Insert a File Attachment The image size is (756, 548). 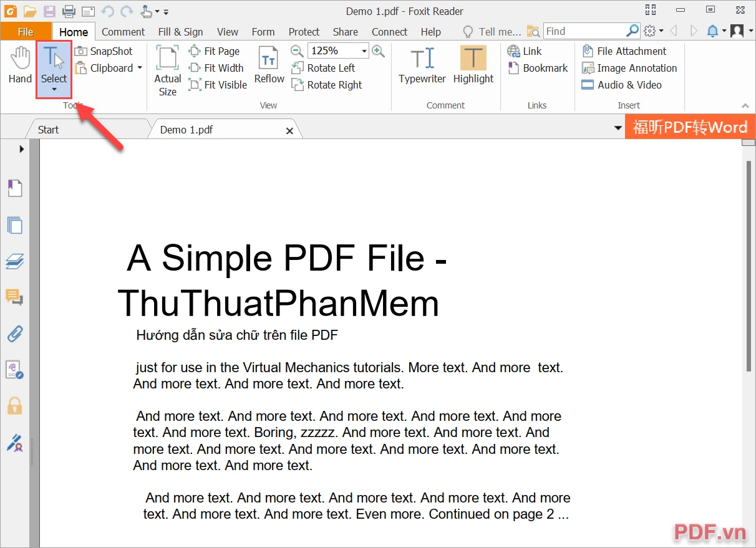(x=624, y=51)
